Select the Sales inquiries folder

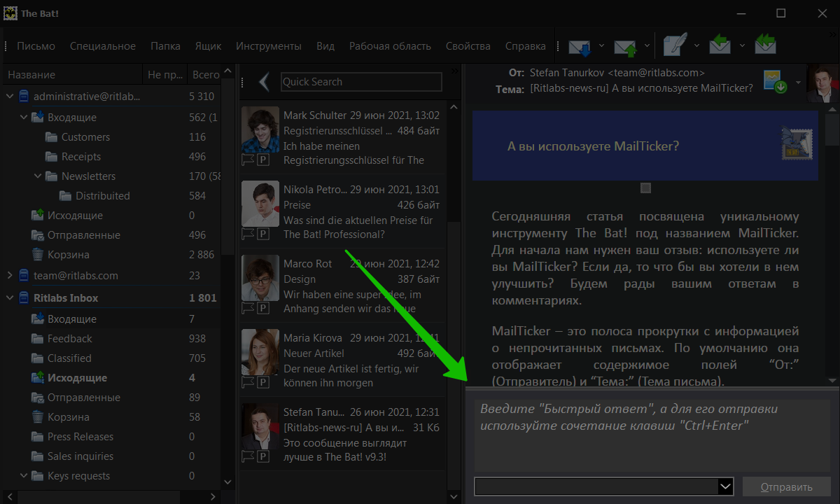(80, 456)
